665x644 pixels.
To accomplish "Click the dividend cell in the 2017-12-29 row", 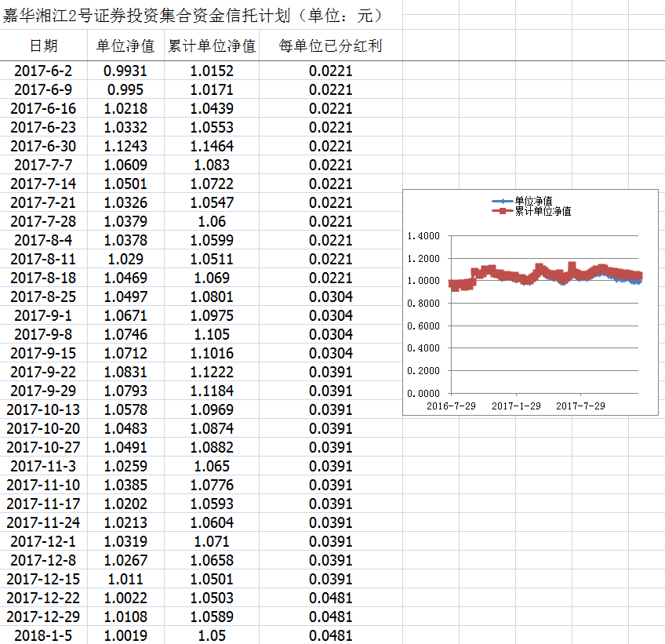I will click(x=330, y=617).
